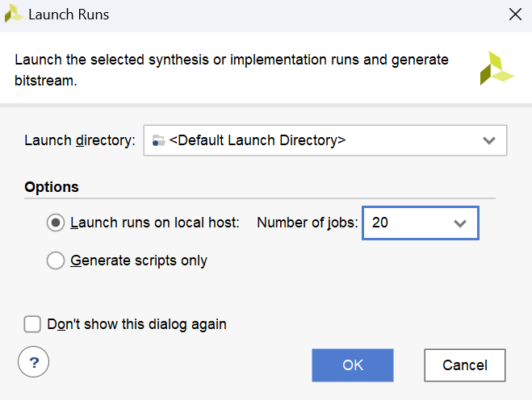Click the Launch Runs title text

pos(69,15)
